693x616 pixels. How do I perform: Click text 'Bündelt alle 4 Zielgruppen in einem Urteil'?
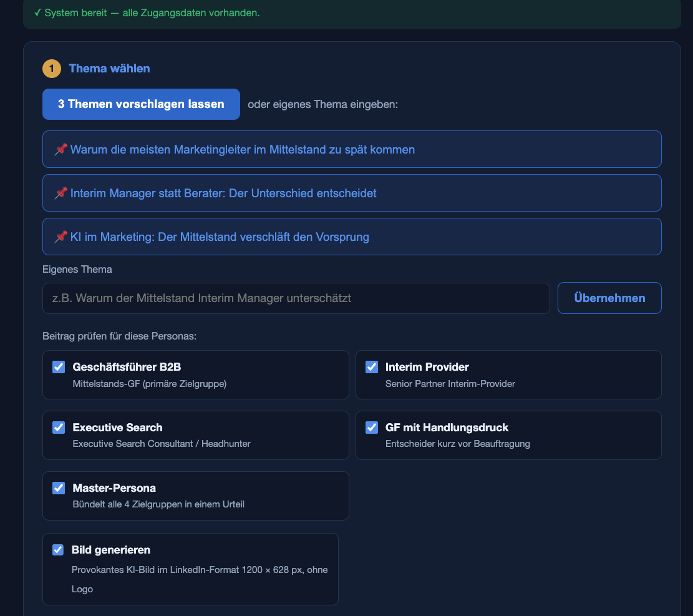coord(158,504)
